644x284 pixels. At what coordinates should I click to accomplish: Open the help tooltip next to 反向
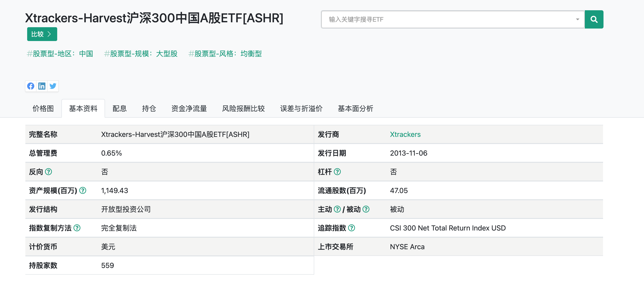tap(49, 172)
